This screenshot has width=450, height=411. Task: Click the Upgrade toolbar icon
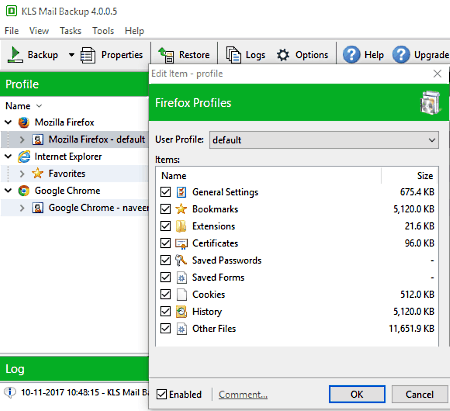click(401, 54)
